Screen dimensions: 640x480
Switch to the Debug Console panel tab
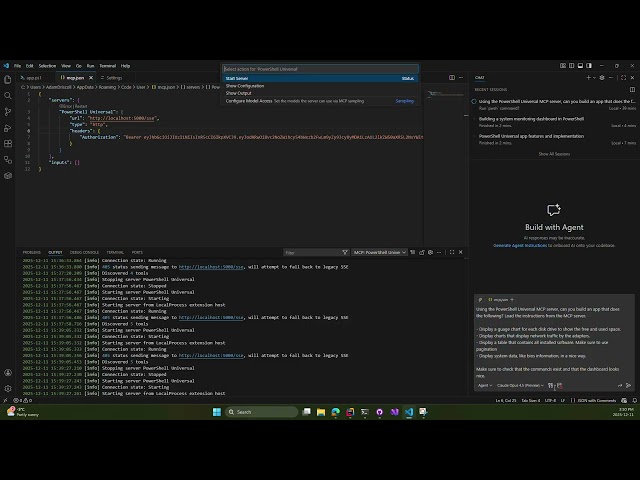point(84,252)
